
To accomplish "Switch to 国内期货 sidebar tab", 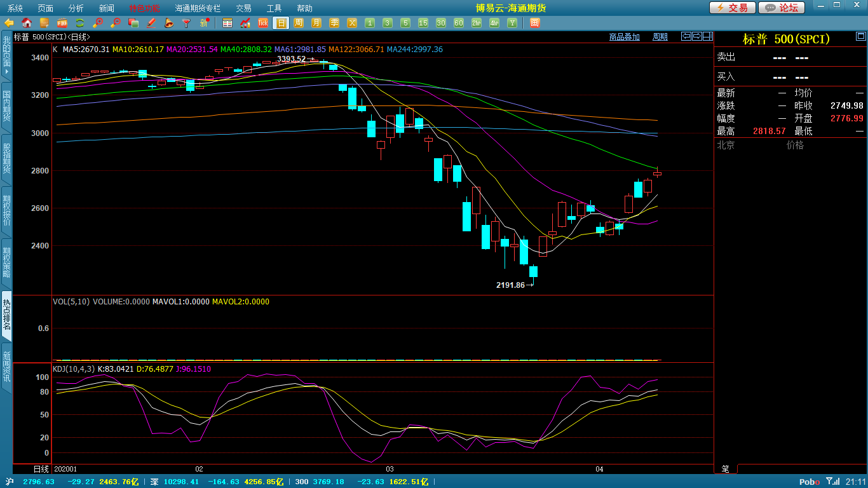I will (6, 107).
